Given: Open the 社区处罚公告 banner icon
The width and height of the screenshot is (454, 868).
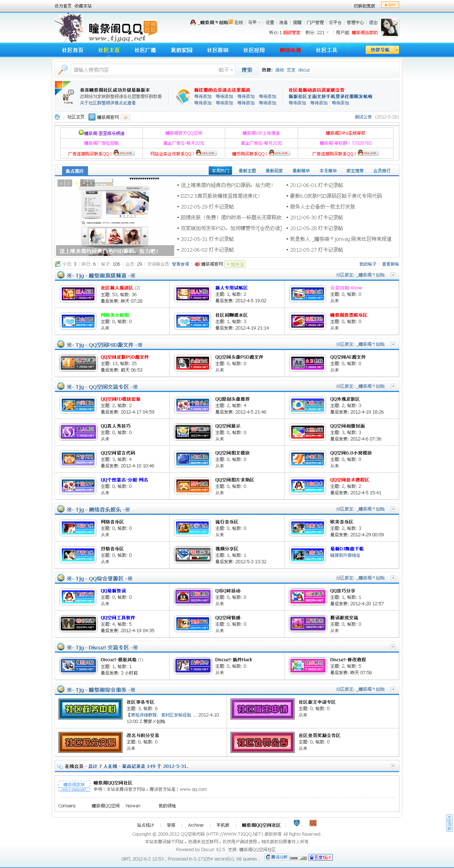Looking at the screenshot, I should (263, 742).
